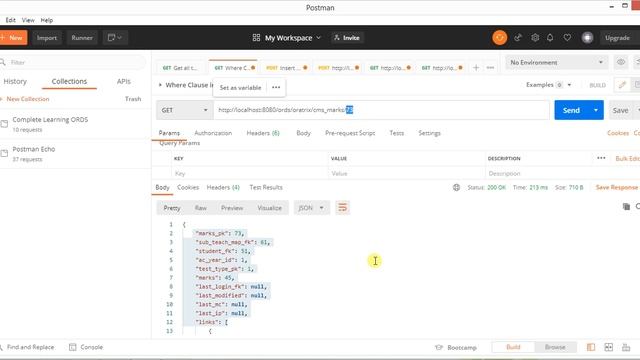Viewport: 640px width, 360px height.
Task: Click the heart icon in header
Action: pos(567,38)
